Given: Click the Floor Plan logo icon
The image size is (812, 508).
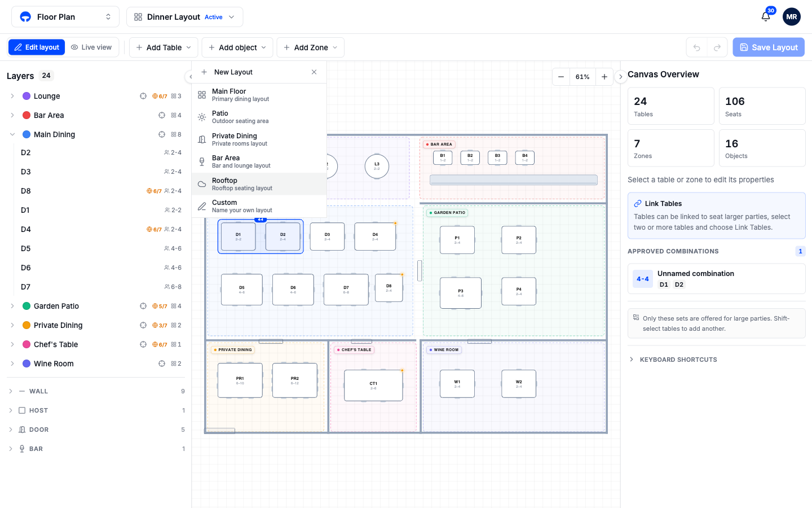Looking at the screenshot, I should tap(25, 17).
